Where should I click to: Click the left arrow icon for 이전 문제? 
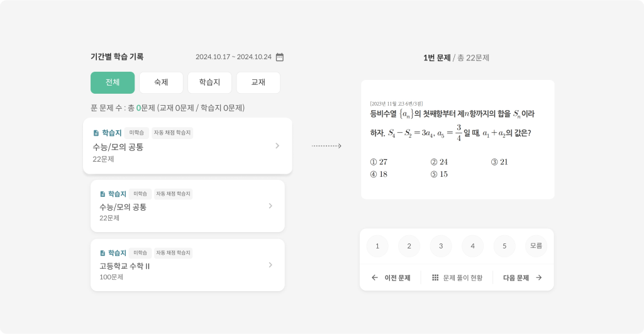pos(375,277)
